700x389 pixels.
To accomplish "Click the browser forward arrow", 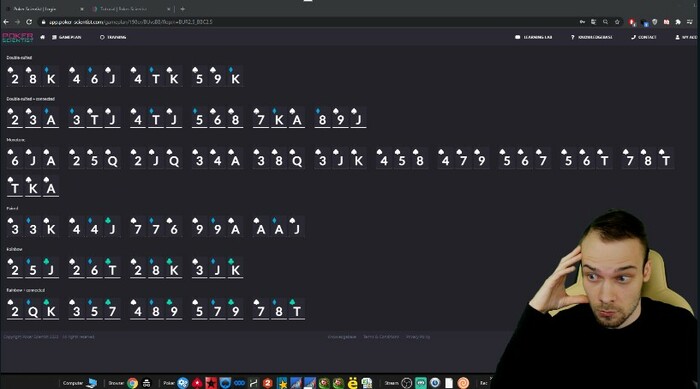I will coord(17,21).
